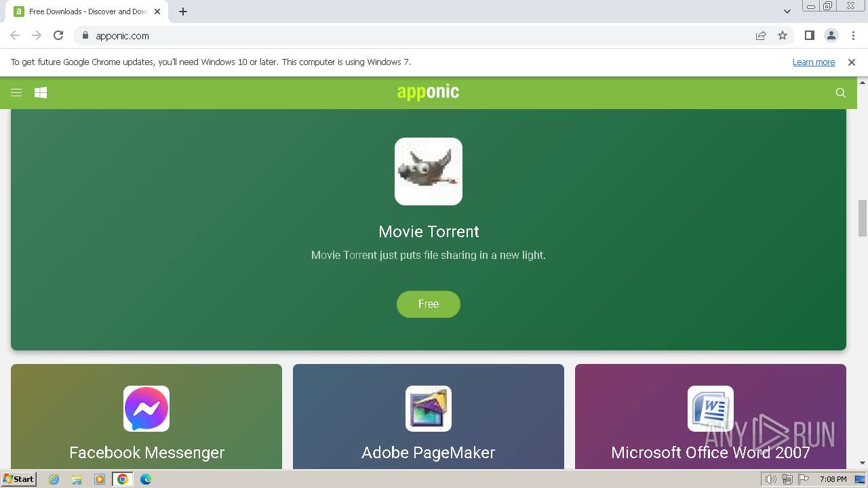Image resolution: width=868 pixels, height=488 pixels.
Task: Go back in Chrome history
Action: point(15,35)
